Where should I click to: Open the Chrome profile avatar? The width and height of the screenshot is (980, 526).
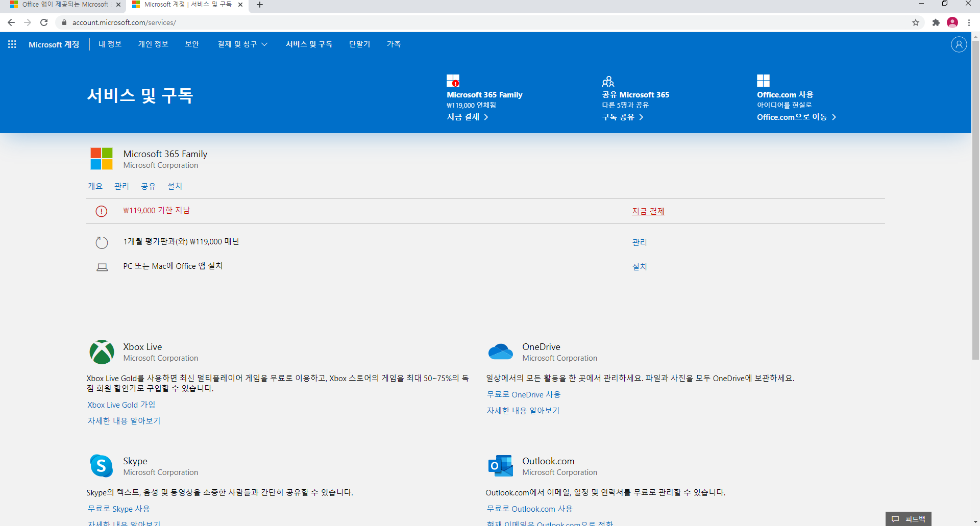(x=952, y=22)
